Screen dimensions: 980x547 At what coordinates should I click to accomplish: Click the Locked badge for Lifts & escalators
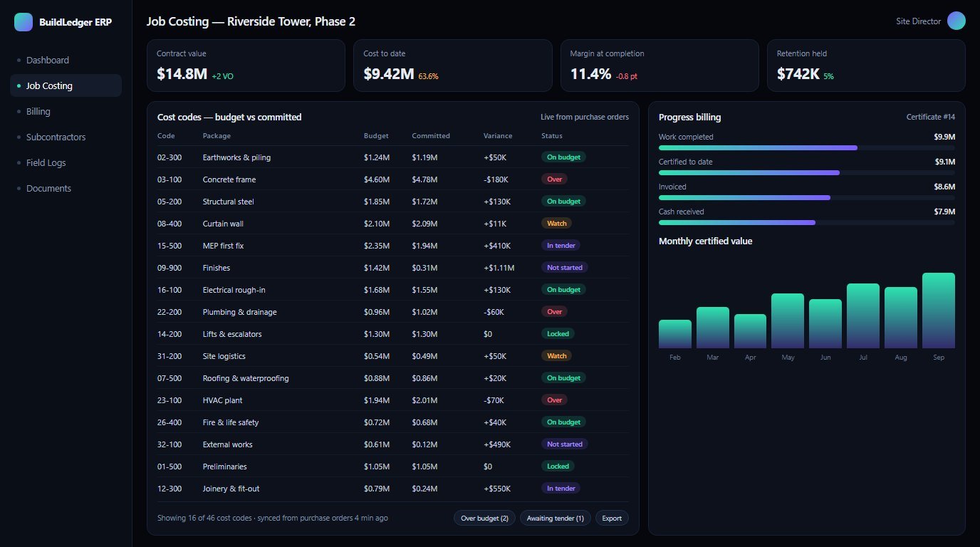coord(558,334)
